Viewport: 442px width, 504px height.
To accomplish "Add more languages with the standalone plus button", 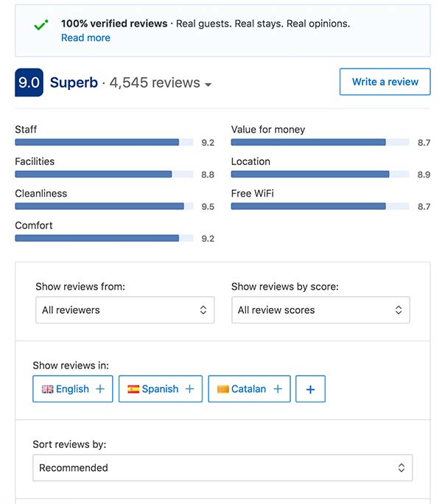I will tap(310, 389).
